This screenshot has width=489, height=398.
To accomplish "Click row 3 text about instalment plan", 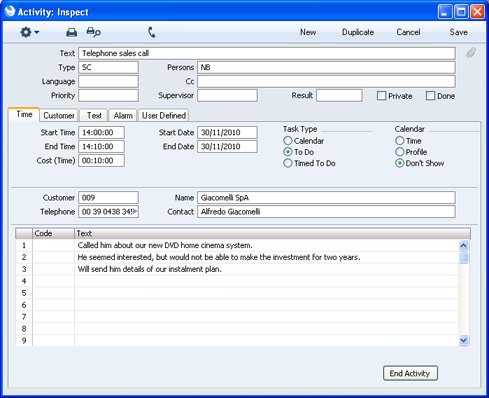I will click(150, 269).
